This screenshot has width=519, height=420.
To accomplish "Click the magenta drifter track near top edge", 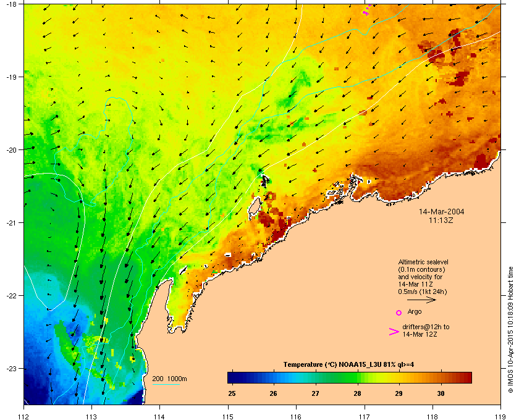I will (366, 10).
